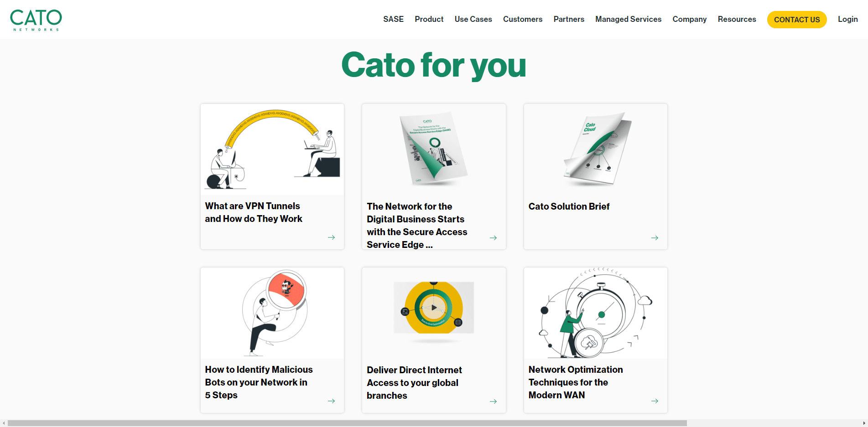
Task: Expand the Use Cases menu
Action: tap(473, 19)
